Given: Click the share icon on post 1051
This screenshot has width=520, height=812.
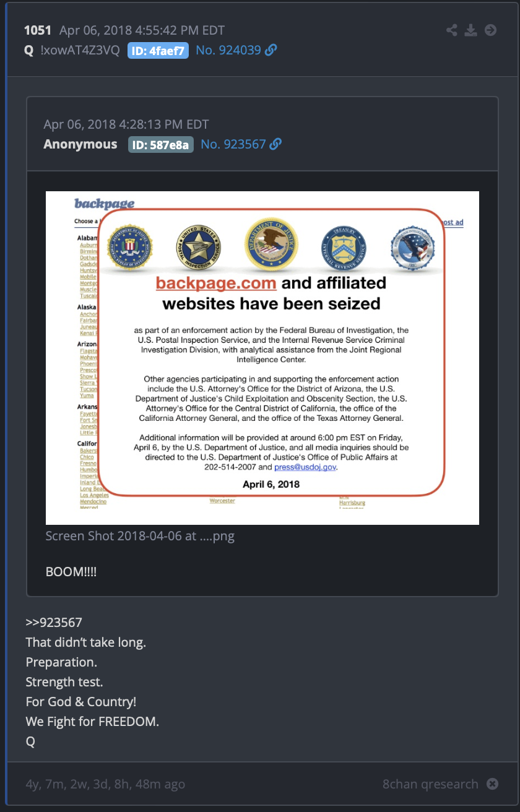Looking at the screenshot, I should click(x=452, y=30).
